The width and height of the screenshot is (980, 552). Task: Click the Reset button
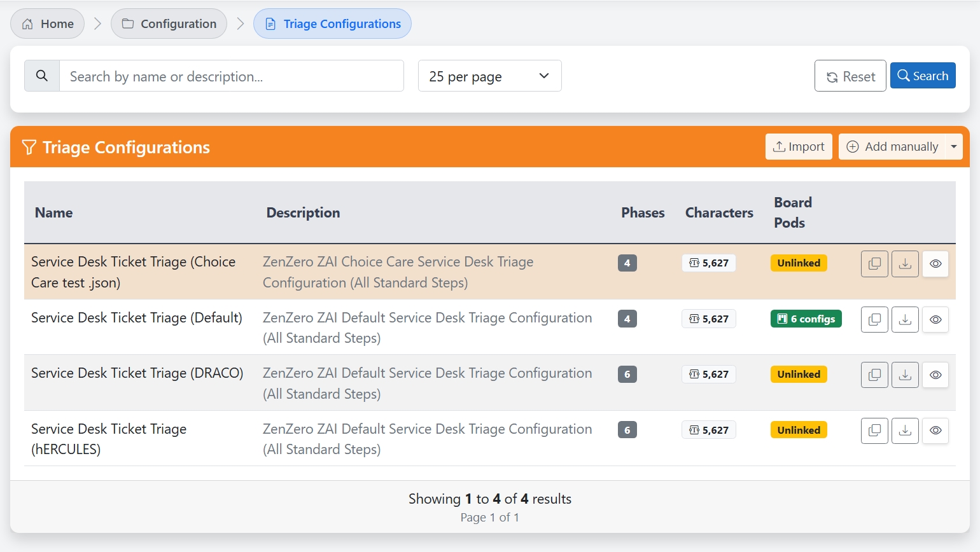click(x=850, y=76)
